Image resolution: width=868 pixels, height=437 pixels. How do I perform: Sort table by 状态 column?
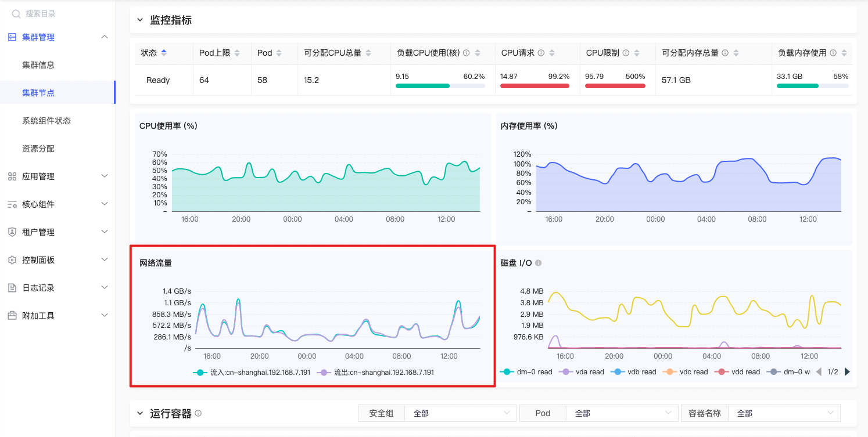click(x=164, y=53)
